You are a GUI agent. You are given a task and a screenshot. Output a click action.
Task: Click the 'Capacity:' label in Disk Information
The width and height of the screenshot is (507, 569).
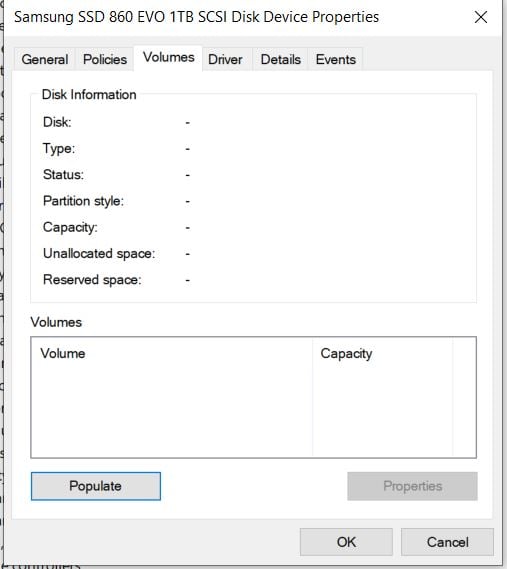pyautogui.click(x=70, y=228)
